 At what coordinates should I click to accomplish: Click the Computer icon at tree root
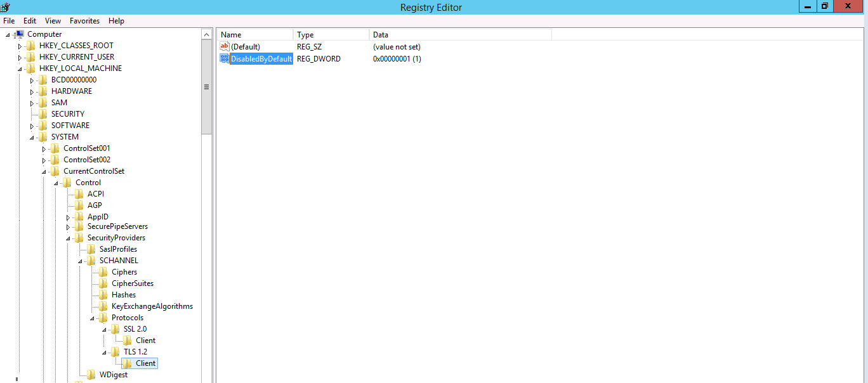(x=20, y=34)
